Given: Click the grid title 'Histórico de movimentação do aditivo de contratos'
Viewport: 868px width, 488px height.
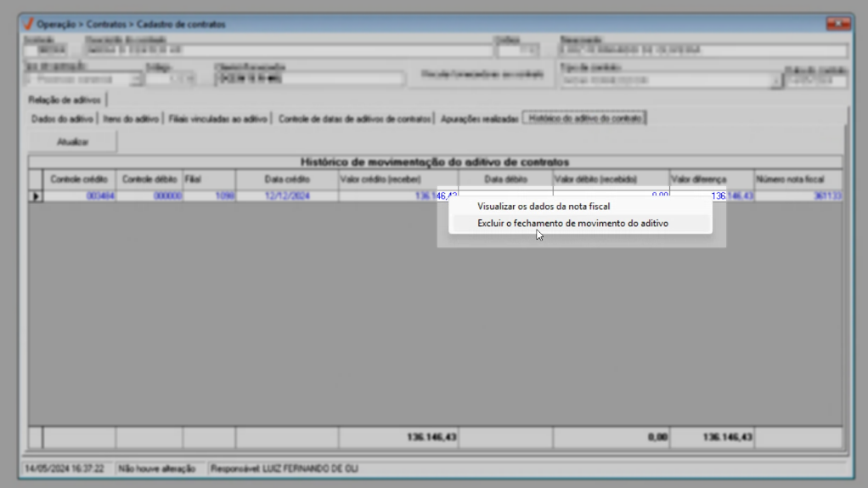Looking at the screenshot, I should coord(435,162).
